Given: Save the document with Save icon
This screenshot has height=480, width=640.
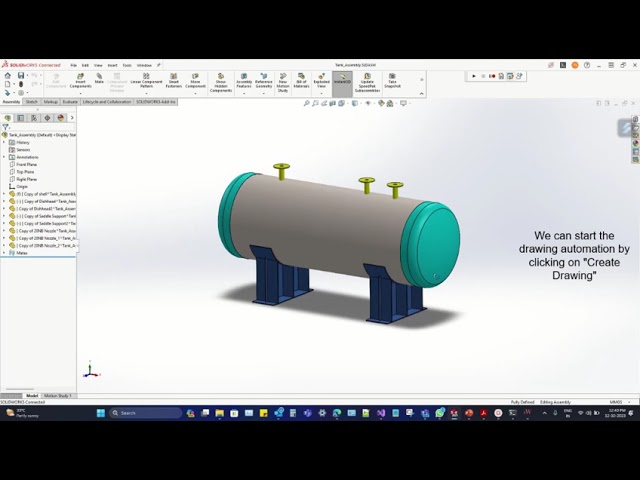Looking at the screenshot, I should point(20,76).
